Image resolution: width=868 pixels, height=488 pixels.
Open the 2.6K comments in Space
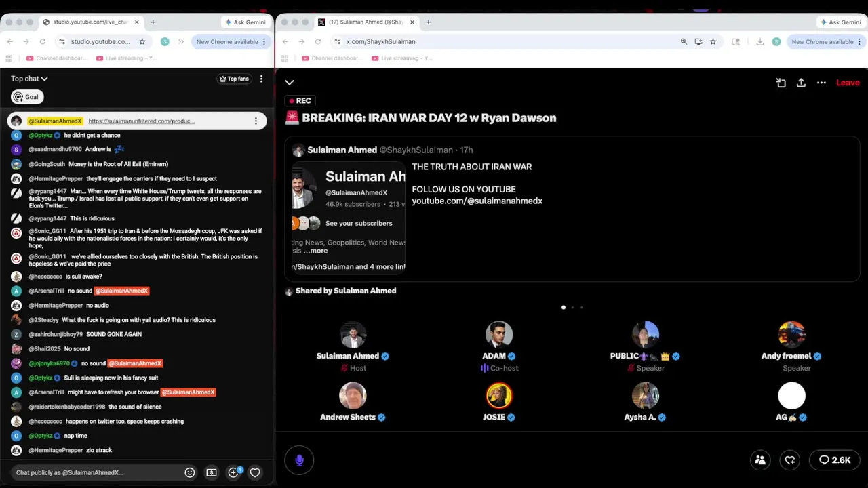pyautogui.click(x=835, y=460)
